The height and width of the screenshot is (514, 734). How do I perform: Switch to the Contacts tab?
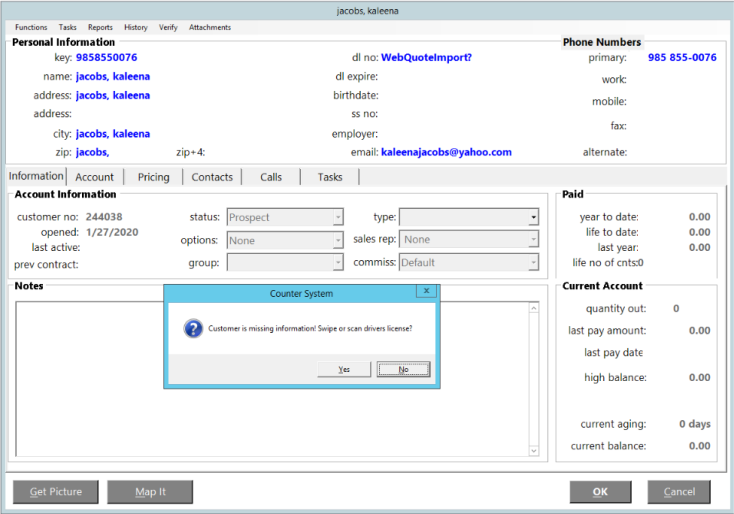(212, 177)
